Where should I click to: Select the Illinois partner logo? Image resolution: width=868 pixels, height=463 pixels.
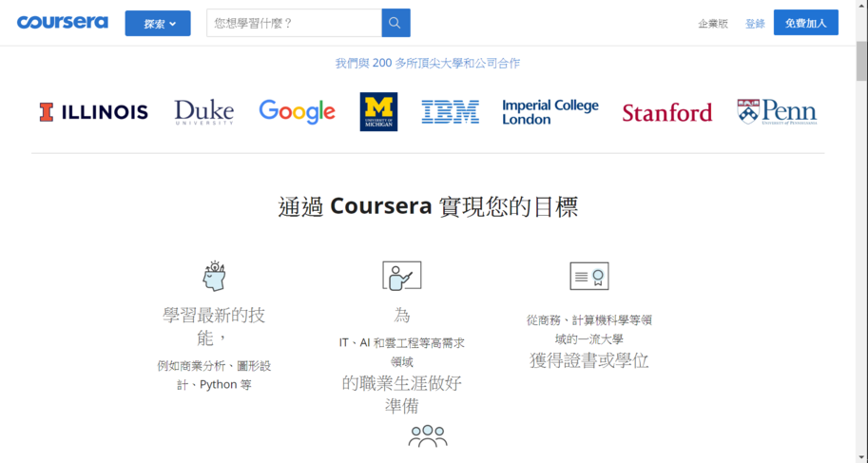(x=93, y=112)
